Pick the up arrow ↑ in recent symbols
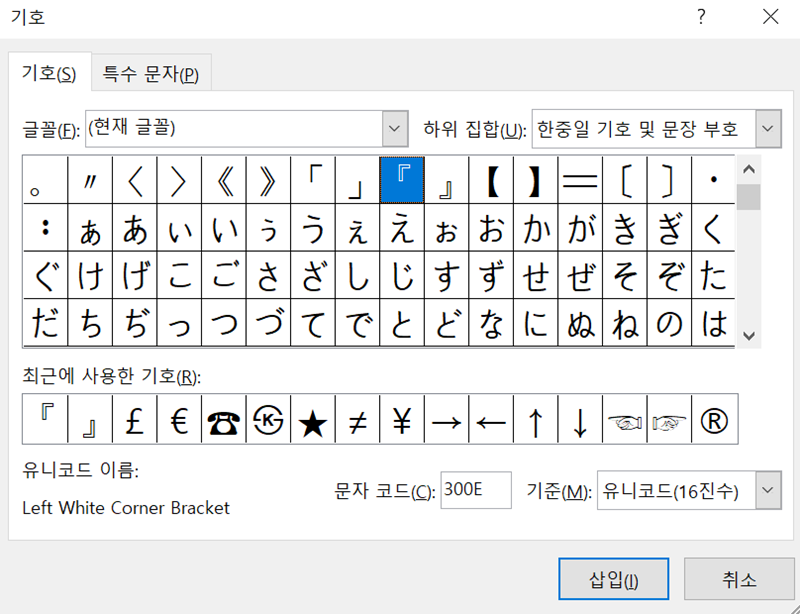 [535, 419]
